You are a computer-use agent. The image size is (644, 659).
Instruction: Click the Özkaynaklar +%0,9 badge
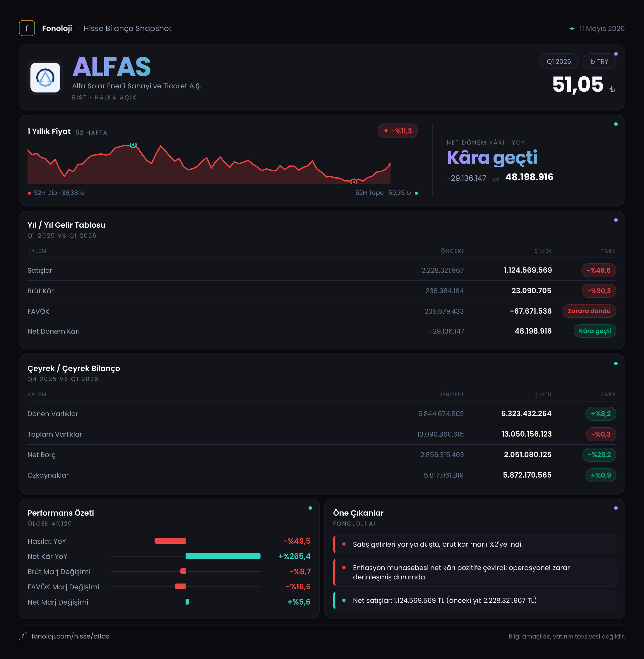click(601, 475)
